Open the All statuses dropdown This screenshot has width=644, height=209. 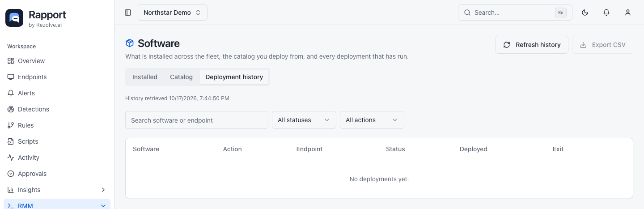pyautogui.click(x=304, y=120)
